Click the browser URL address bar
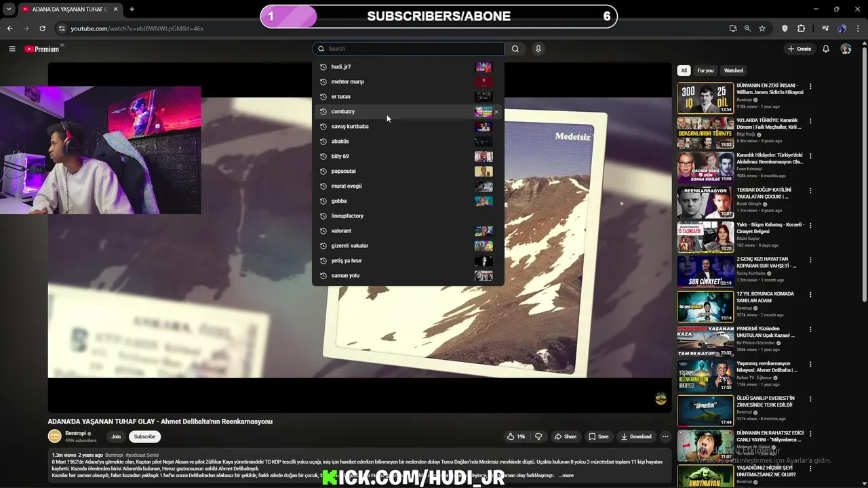This screenshot has width=868, height=488. tap(393, 28)
